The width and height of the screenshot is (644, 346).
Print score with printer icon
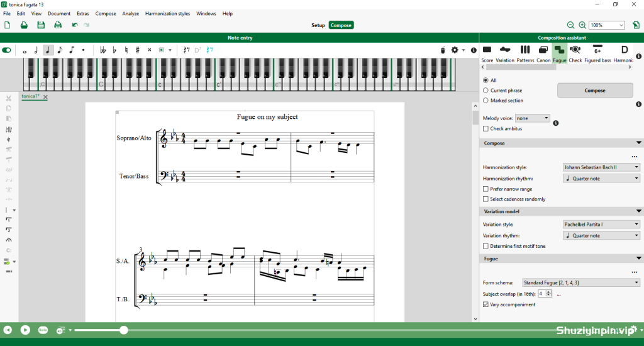58,25
